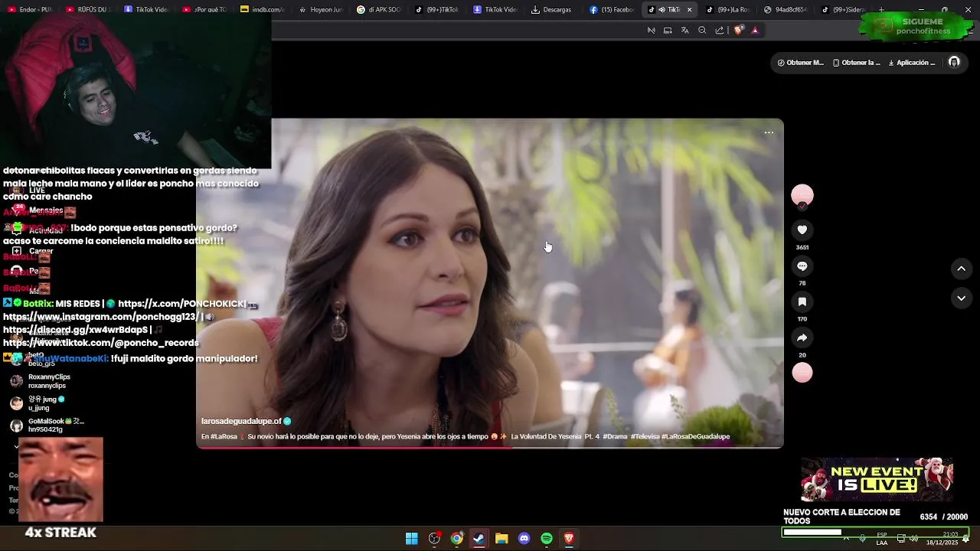Click Obtener la... app button
Image resolution: width=980 pixels, height=551 pixels.
[x=856, y=63]
